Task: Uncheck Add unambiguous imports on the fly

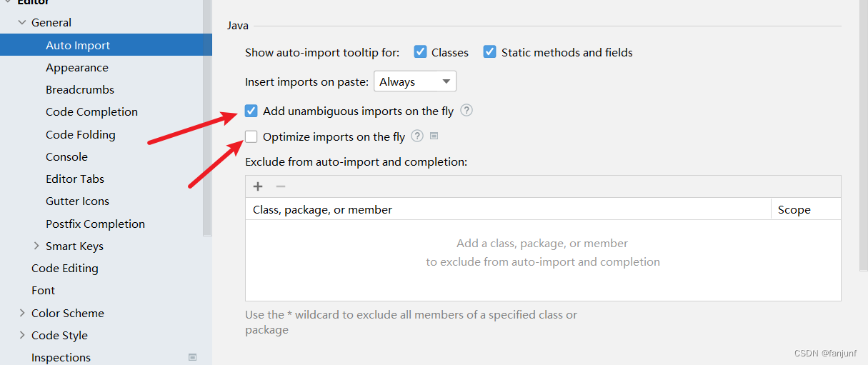Action: [251, 111]
